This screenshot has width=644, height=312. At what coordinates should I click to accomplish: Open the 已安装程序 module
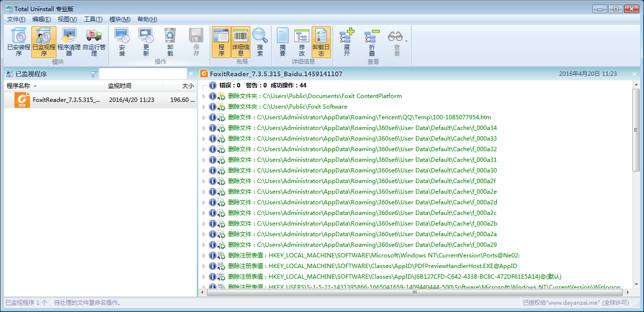(19, 42)
